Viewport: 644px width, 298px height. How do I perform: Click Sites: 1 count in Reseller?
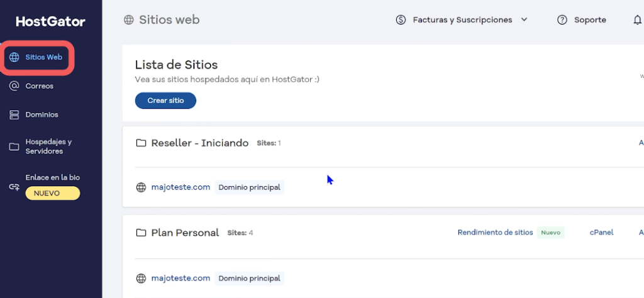269,143
